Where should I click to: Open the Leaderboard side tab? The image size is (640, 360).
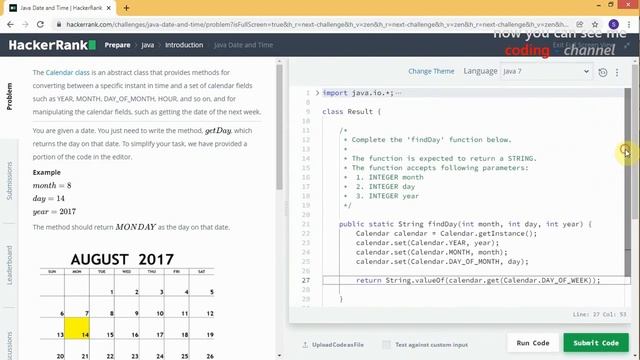click(x=9, y=265)
